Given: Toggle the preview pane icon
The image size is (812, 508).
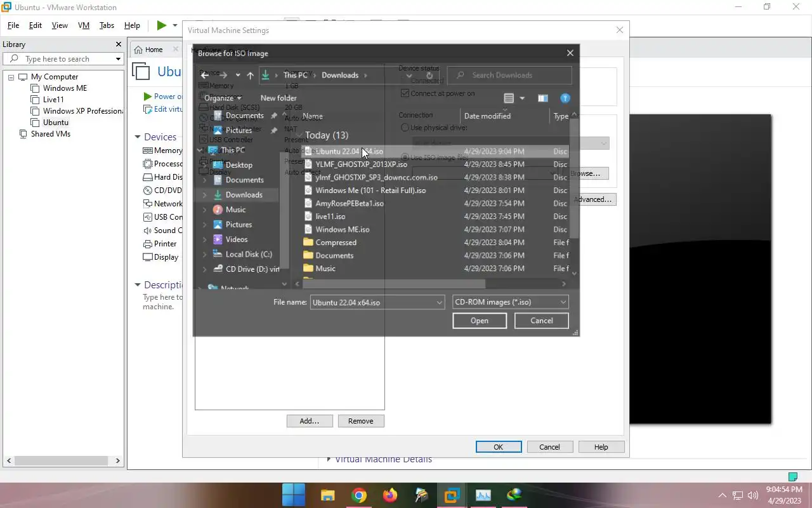Looking at the screenshot, I should click(542, 98).
